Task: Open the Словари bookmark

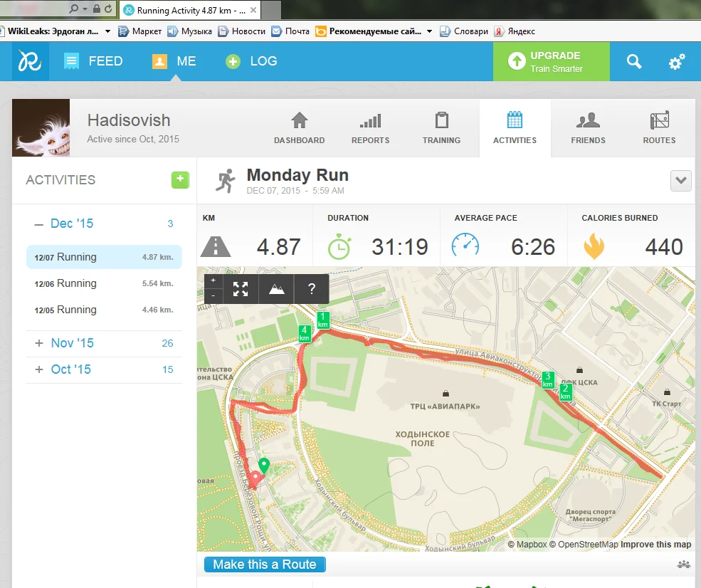Action: point(464,31)
